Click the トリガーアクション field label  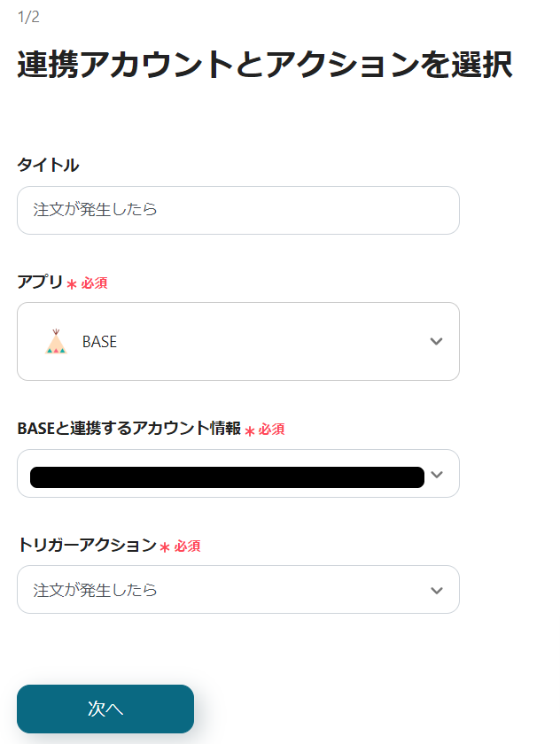(x=87, y=546)
